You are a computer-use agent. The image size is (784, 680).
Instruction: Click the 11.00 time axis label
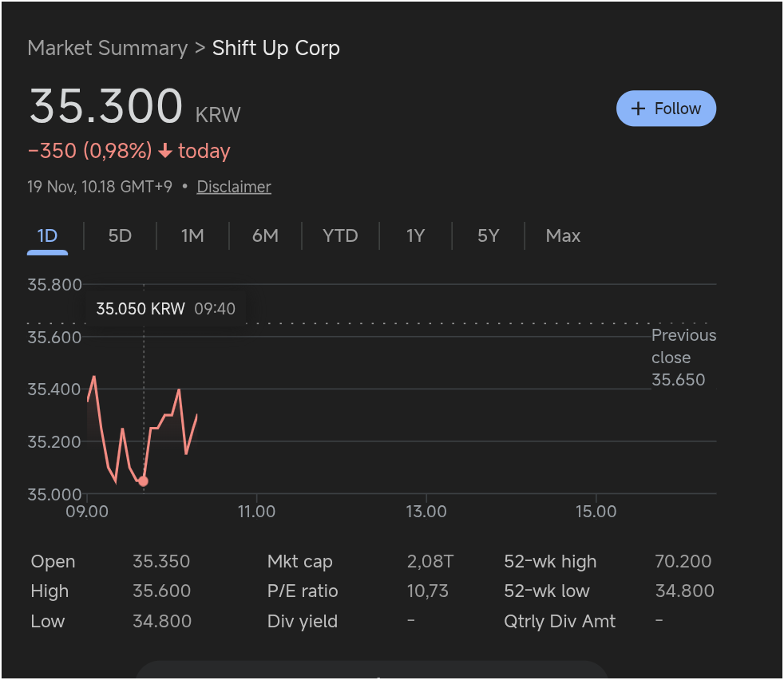[255, 511]
